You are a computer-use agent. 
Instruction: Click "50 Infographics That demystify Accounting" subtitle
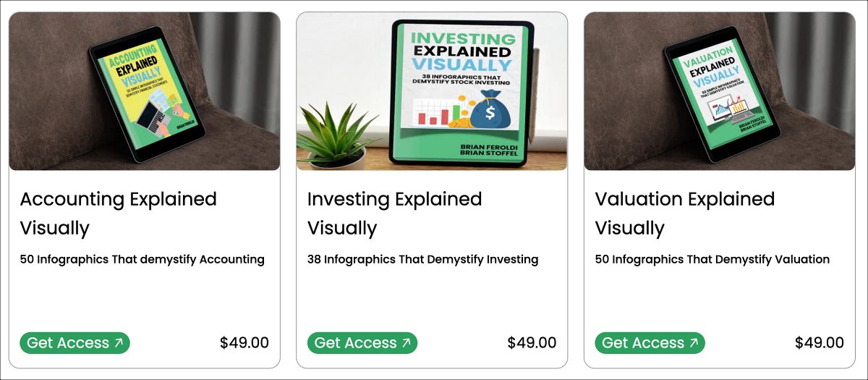pos(142,259)
